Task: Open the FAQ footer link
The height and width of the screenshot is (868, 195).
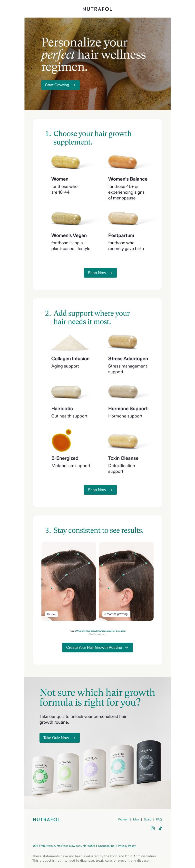Action: [x=159, y=819]
